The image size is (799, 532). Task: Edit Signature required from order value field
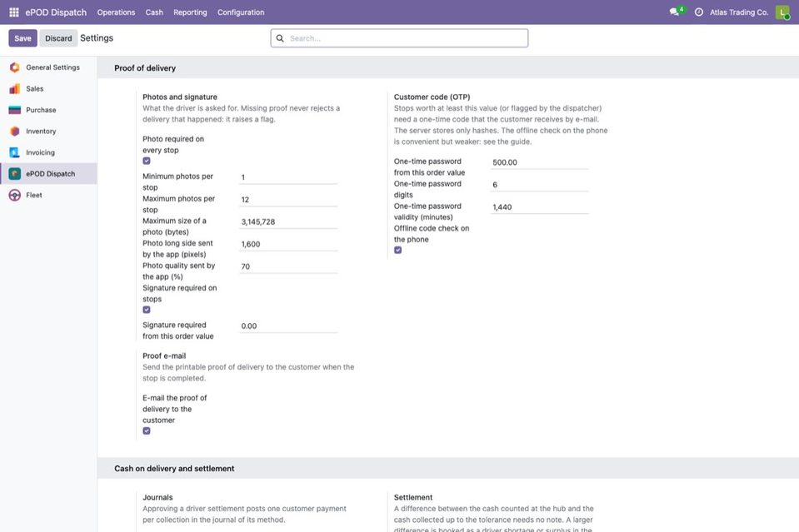(x=288, y=326)
